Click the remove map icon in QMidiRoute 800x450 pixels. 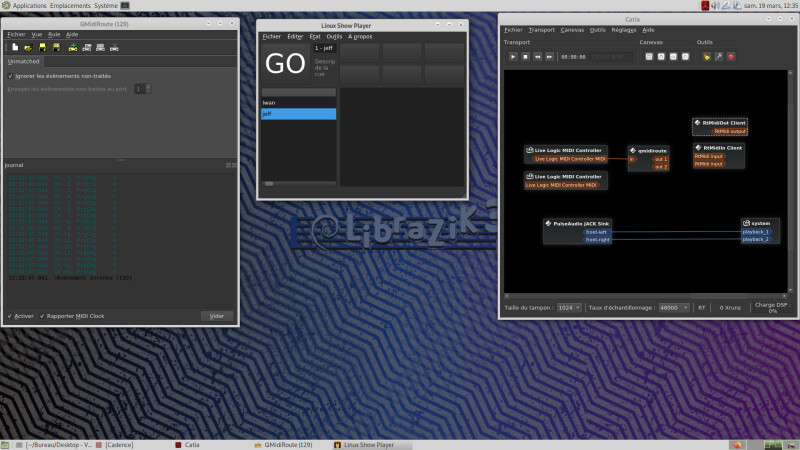(x=114, y=47)
